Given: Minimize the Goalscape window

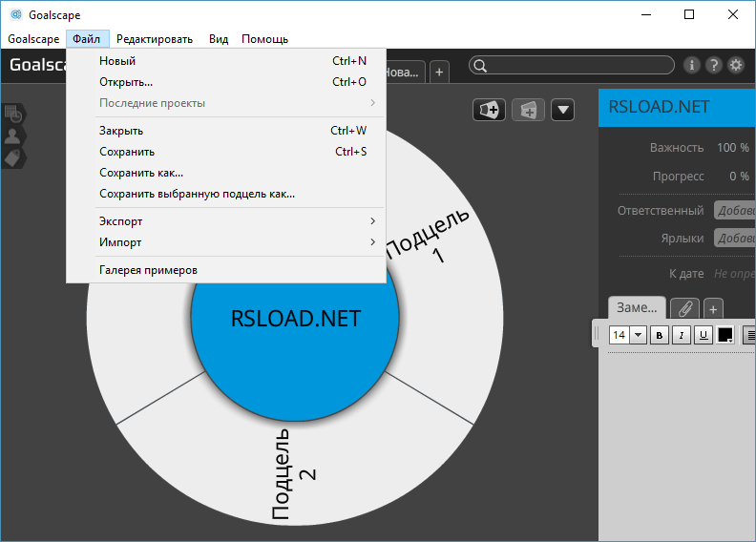Looking at the screenshot, I should (x=646, y=14).
